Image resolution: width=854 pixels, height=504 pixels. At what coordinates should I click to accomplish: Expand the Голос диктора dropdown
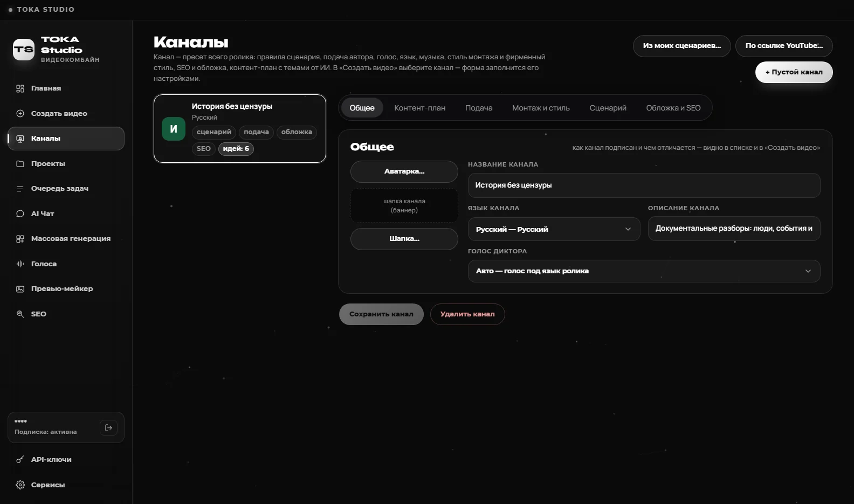point(644,271)
